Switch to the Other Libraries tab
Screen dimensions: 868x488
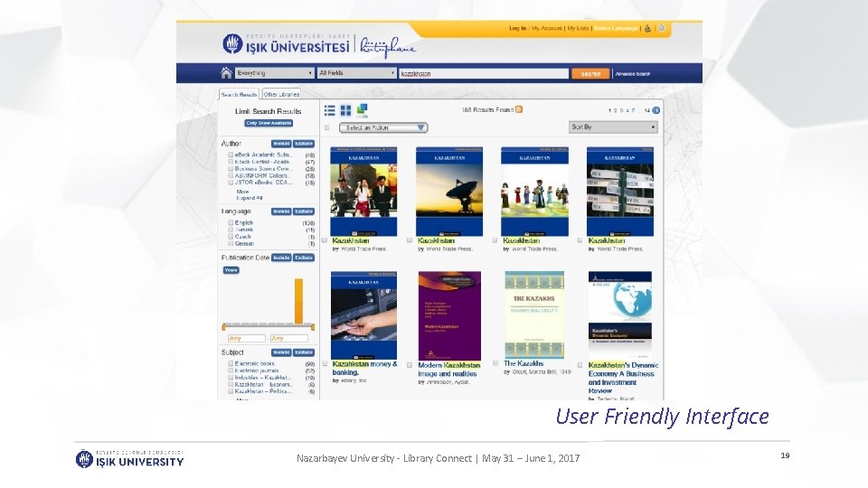coord(281,94)
